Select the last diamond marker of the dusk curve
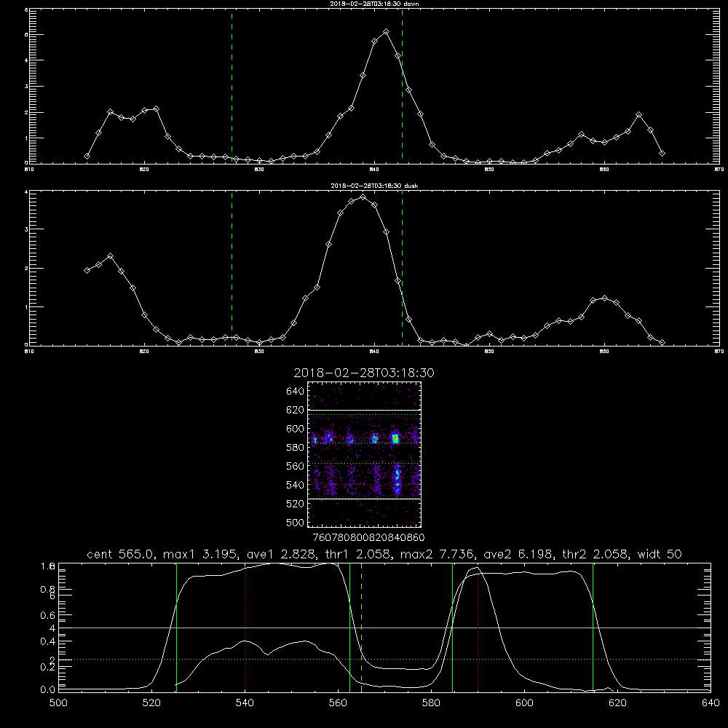 [x=662, y=343]
